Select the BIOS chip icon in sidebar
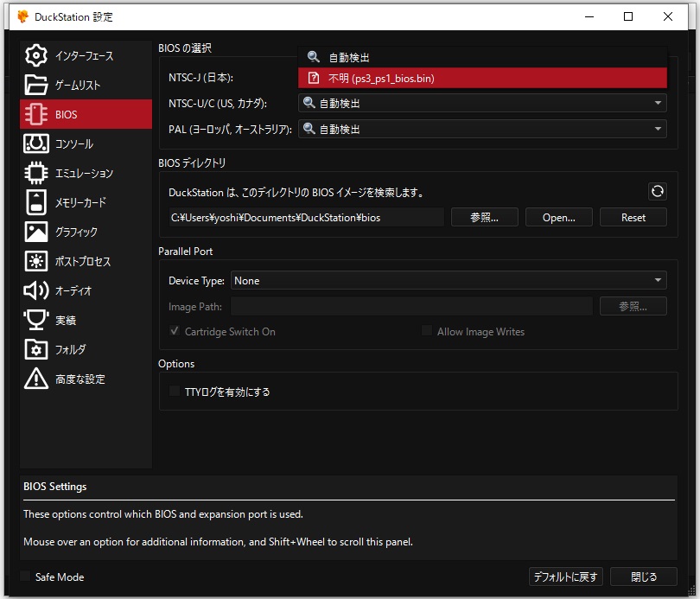This screenshot has height=599, width=700. click(35, 114)
